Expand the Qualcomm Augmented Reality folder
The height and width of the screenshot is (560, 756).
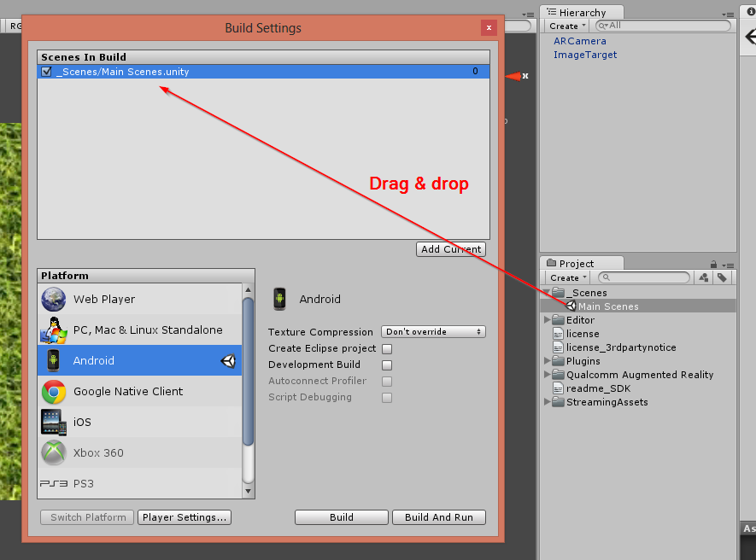coord(548,375)
